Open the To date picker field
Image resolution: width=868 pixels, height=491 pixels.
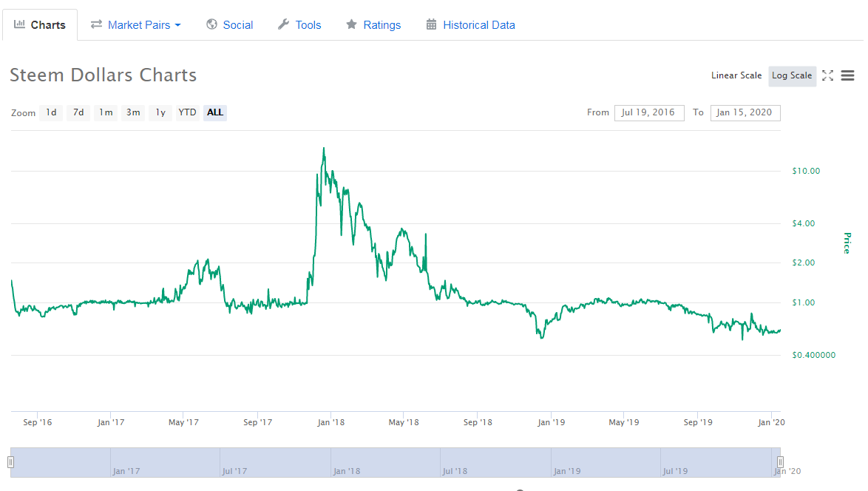click(745, 112)
